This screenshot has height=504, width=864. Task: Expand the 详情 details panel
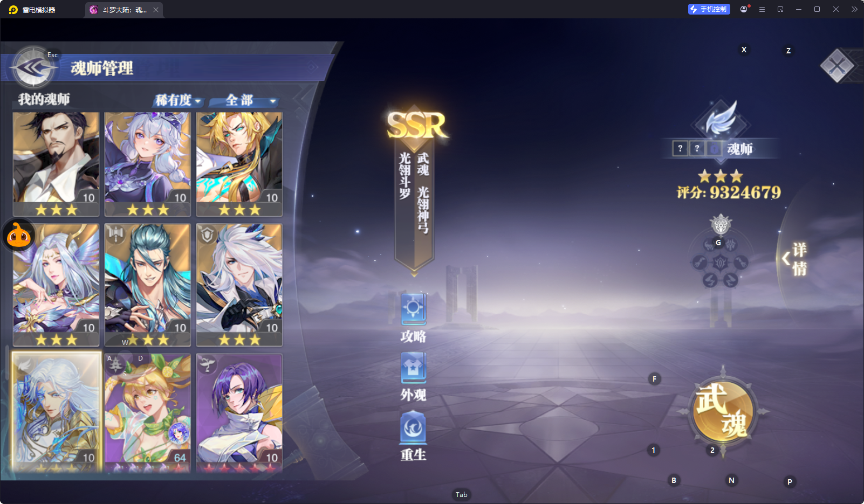click(x=795, y=259)
